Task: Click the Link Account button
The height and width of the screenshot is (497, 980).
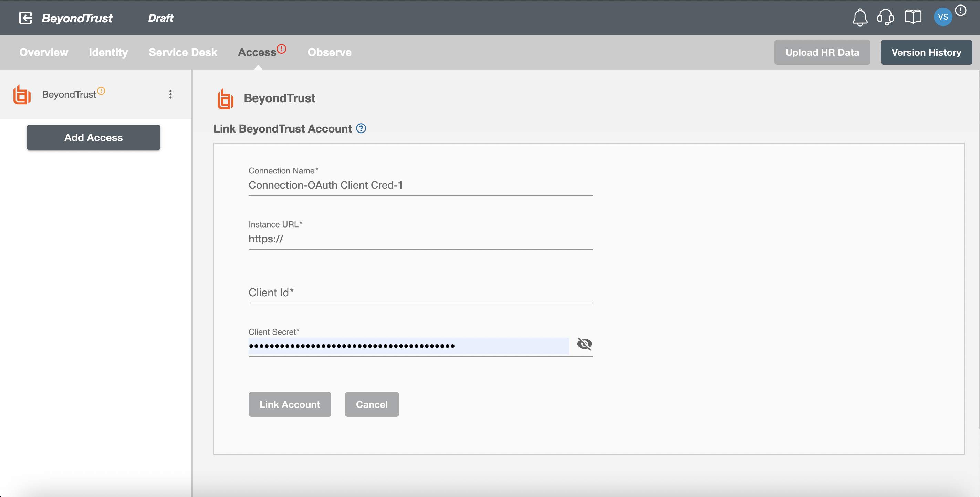Action: [x=290, y=404]
